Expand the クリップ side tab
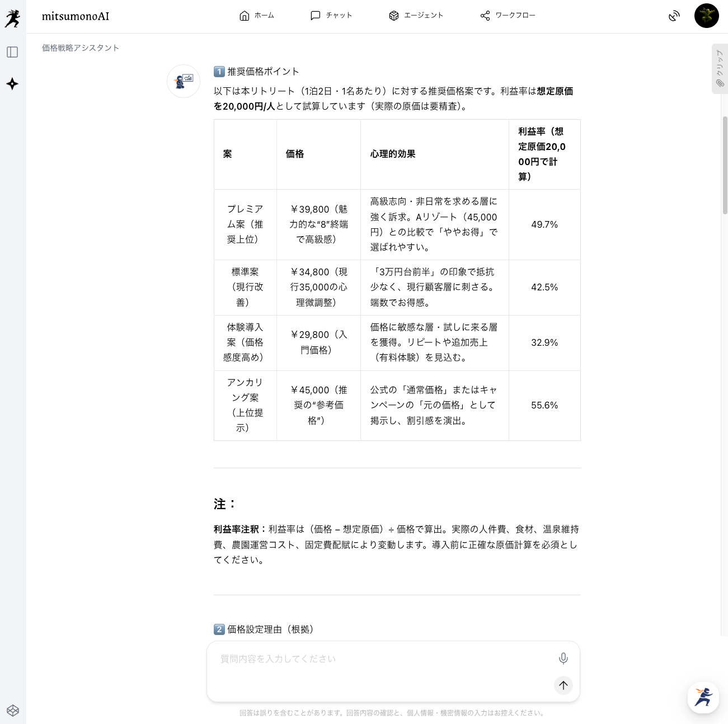The image size is (728, 724). click(x=720, y=69)
